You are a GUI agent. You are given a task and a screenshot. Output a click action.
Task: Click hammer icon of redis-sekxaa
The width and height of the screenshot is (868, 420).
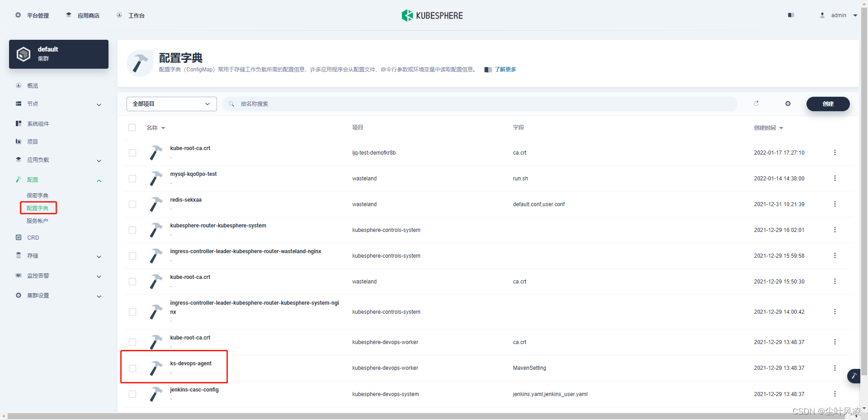click(156, 204)
